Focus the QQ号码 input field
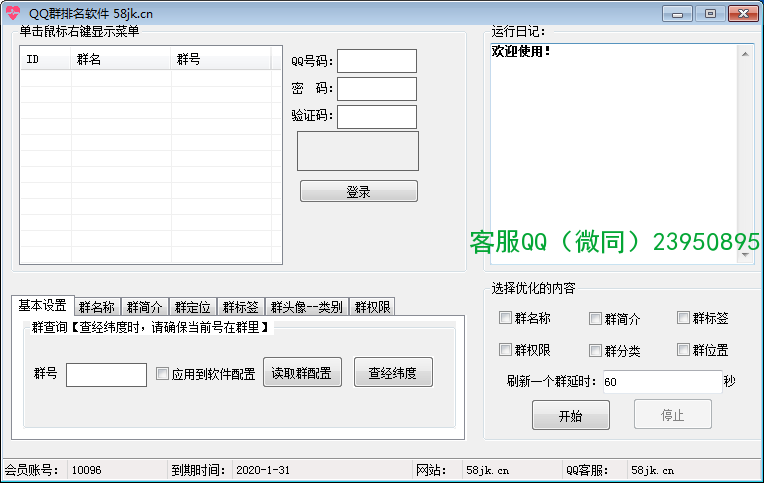764x483 pixels. (x=377, y=61)
